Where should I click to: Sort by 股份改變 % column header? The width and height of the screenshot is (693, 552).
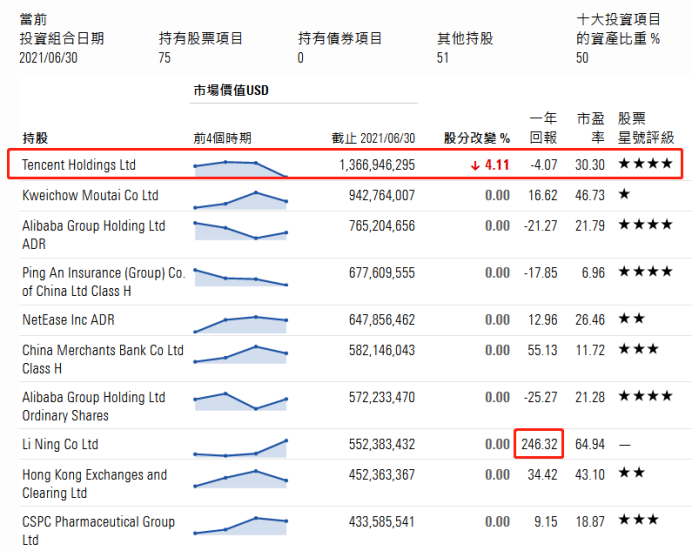(x=477, y=138)
